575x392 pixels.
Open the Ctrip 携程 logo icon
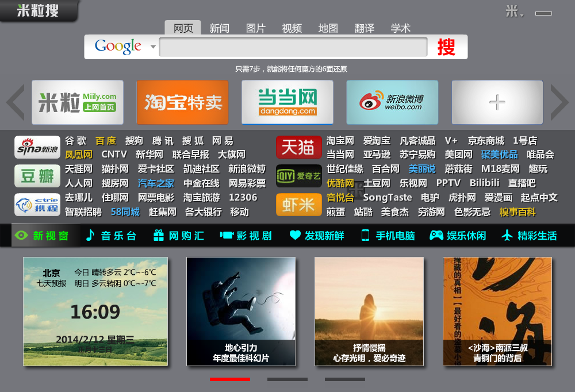click(x=37, y=205)
